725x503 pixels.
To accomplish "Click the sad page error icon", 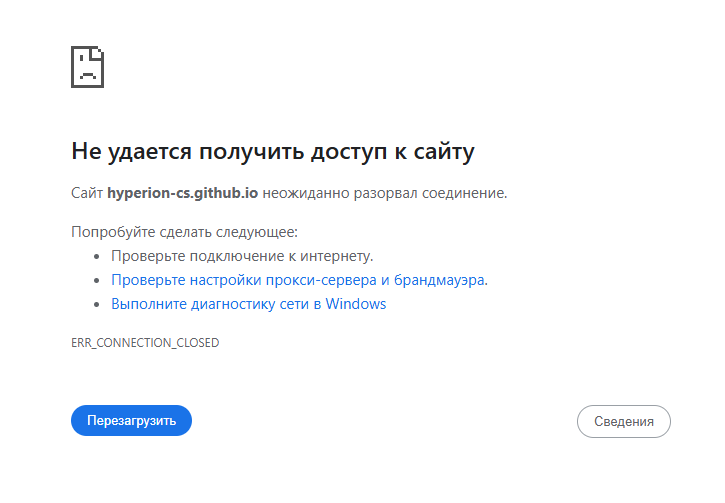I will 88,67.
